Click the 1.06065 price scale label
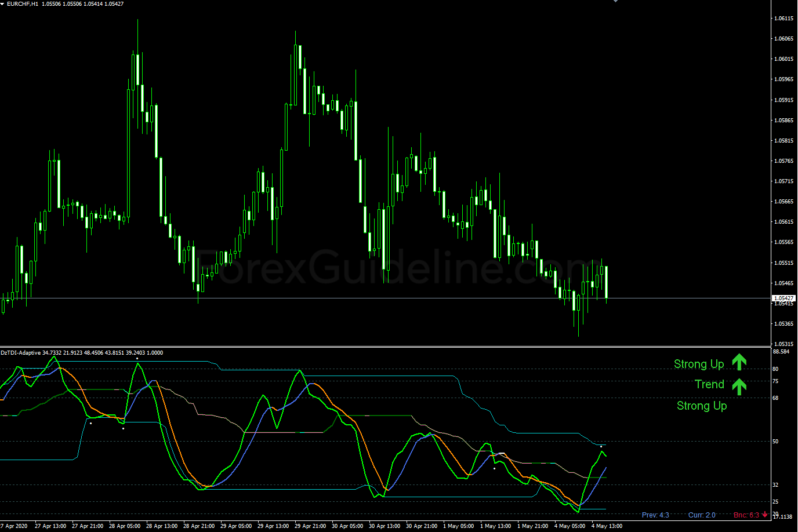Image resolution: width=798 pixels, height=532 pixels. [784, 39]
